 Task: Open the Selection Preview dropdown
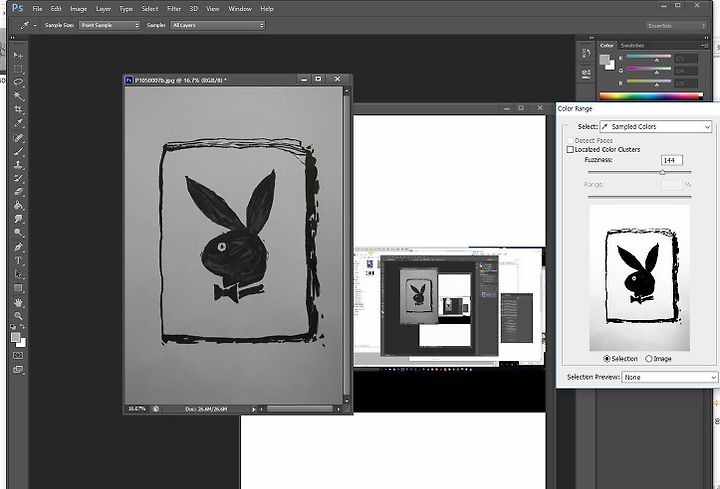(x=669, y=377)
